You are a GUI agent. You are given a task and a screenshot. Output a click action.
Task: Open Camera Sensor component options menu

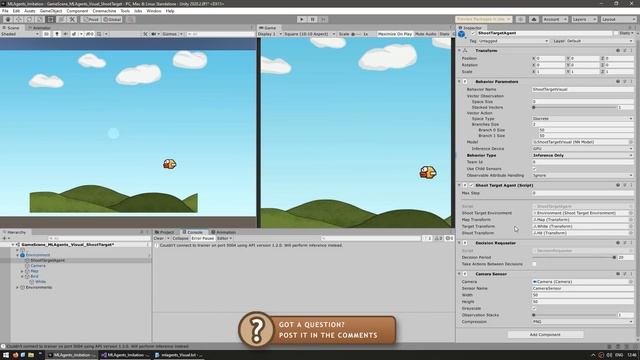[x=631, y=274]
